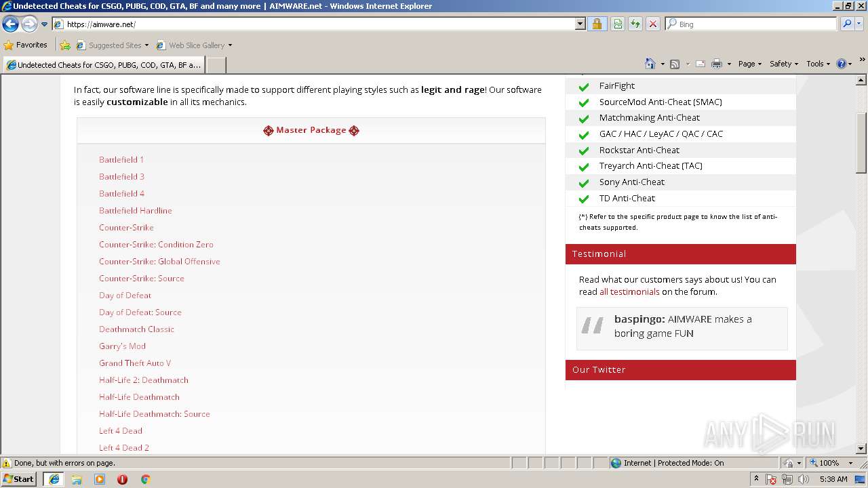The width and height of the screenshot is (868, 488).
Task: Click the Read mail toolbar icon
Action: [701, 64]
